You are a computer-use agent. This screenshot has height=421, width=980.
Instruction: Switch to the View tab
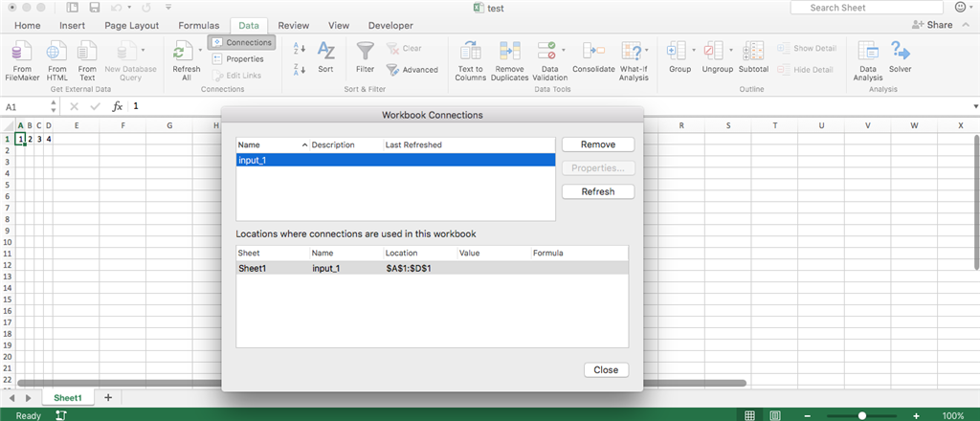[339, 26]
